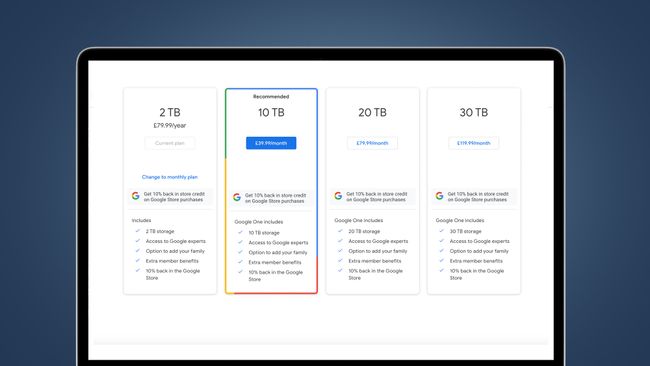Click checkmark for Access to Google experts in 2 TB card
Screen dimensions: 650x366
pos(138,241)
